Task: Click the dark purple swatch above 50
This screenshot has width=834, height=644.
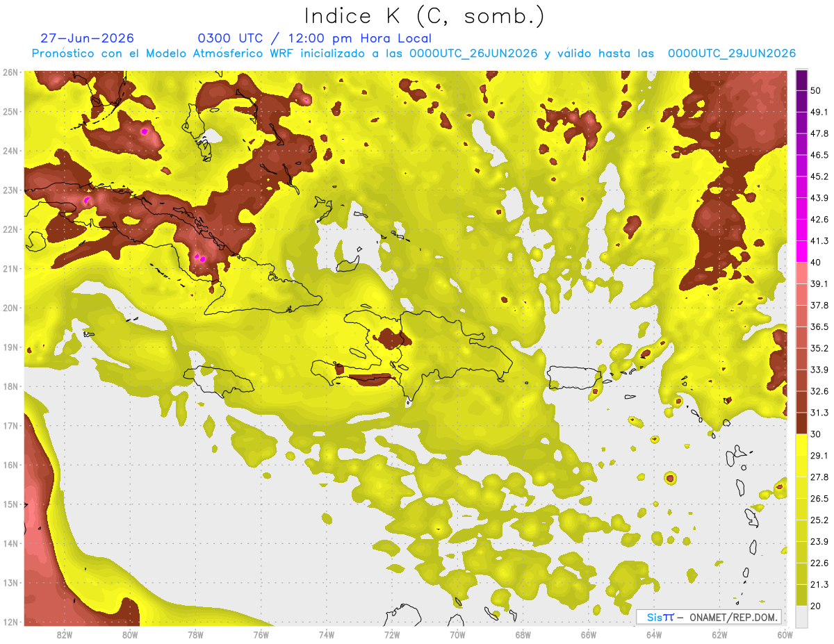Action: coord(801,80)
